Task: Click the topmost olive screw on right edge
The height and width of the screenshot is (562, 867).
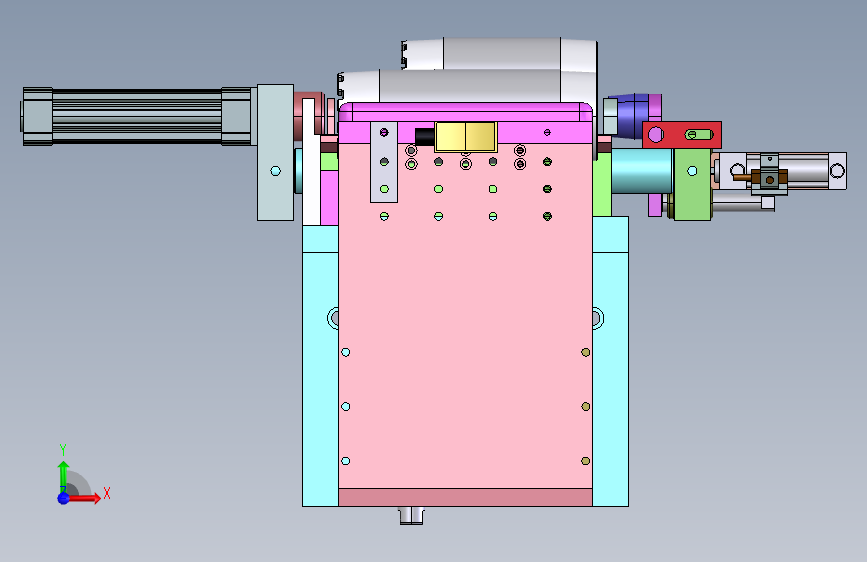Action: (x=586, y=352)
